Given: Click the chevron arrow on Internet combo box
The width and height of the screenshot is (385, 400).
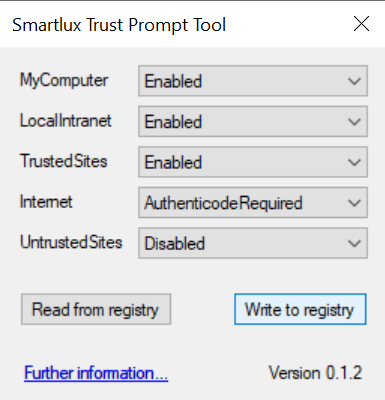Looking at the screenshot, I should (354, 203).
